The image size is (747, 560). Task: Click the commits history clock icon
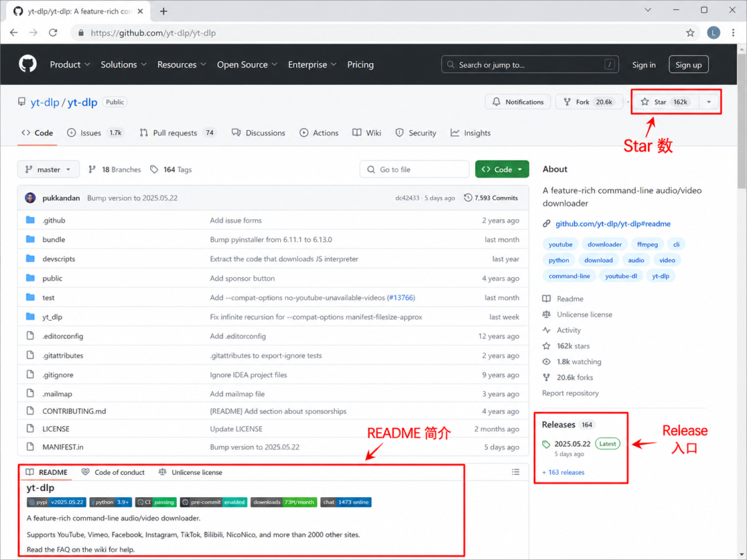(x=468, y=198)
